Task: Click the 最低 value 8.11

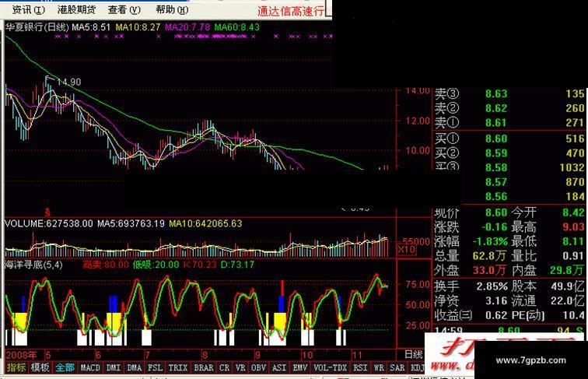Action: 573,241
